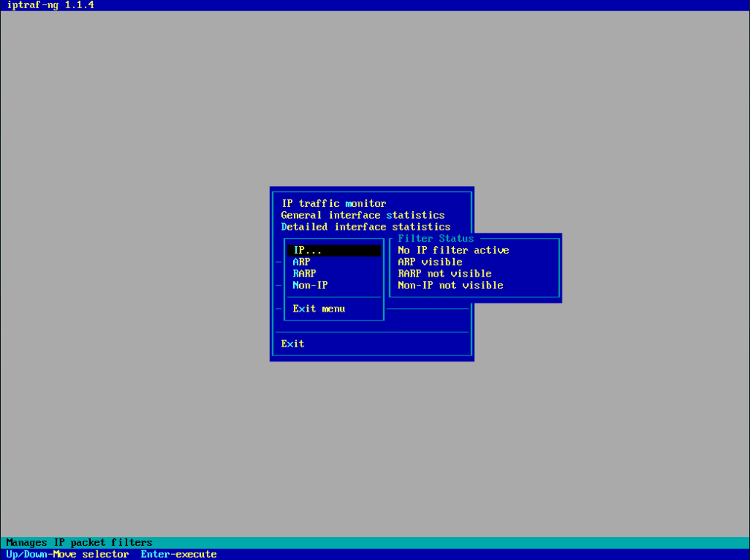Click 'Manages IP packet filters' description bar
This screenshot has width=750, height=560.
coord(79,543)
